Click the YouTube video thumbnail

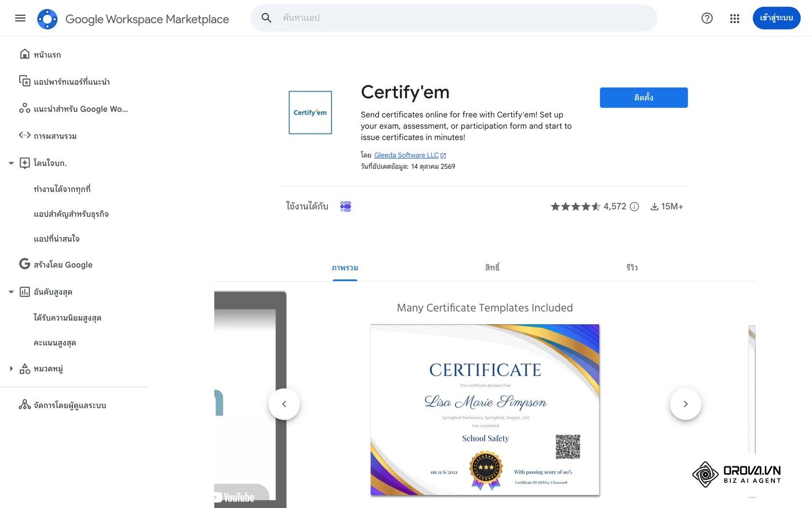click(x=250, y=399)
